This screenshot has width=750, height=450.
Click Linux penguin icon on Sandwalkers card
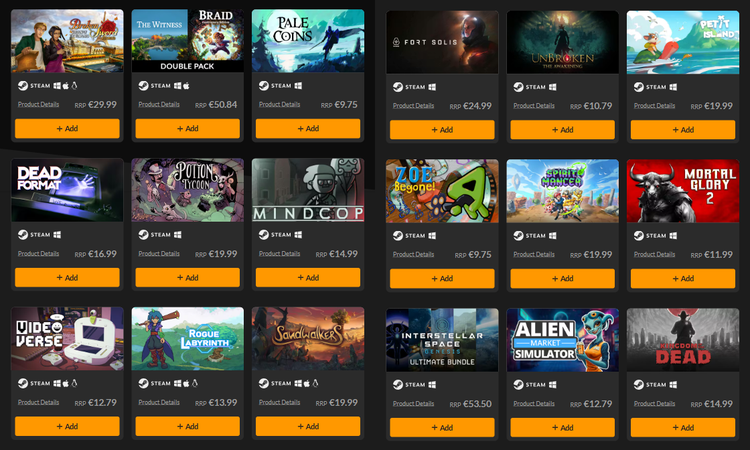315,383
